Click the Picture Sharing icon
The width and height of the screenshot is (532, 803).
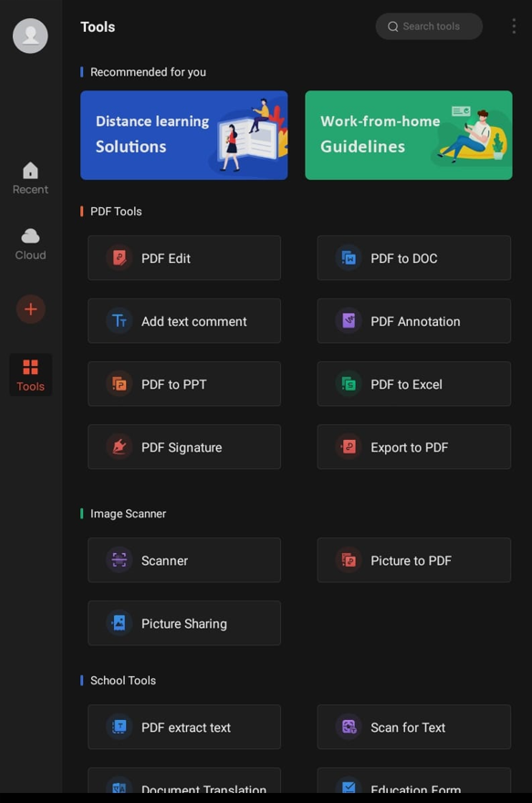[x=120, y=622]
